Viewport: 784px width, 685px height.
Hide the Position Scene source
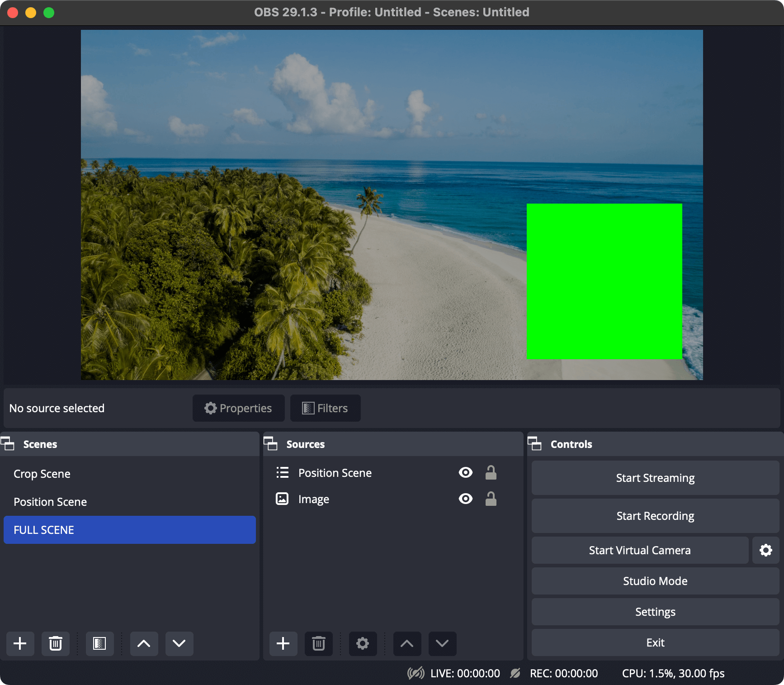click(465, 473)
